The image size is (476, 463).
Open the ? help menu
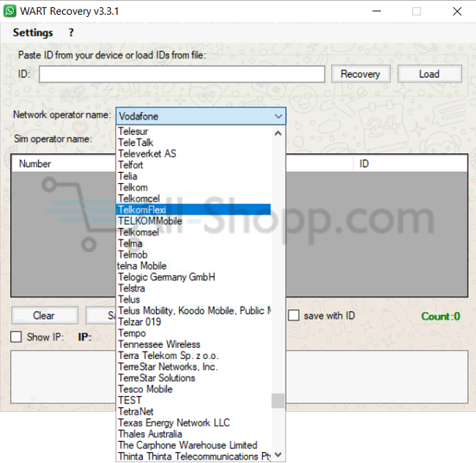tap(71, 33)
